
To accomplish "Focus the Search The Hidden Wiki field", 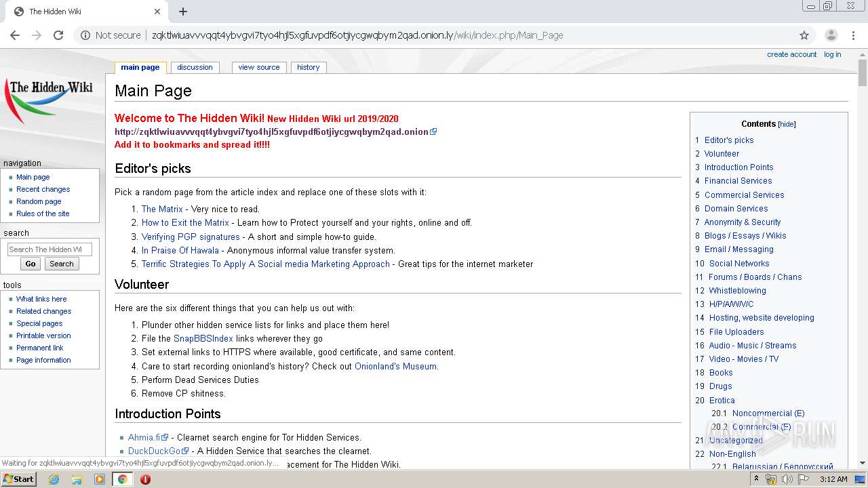I will coord(50,249).
